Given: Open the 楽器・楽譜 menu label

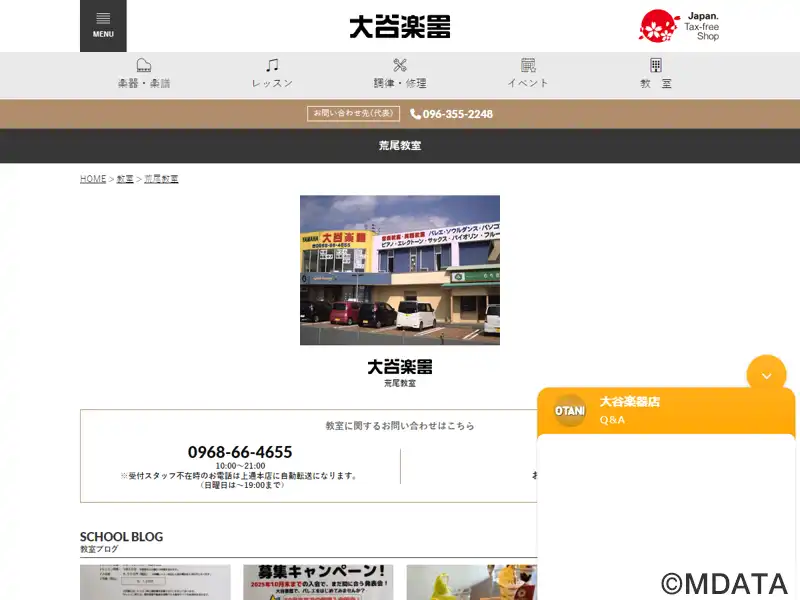Looking at the screenshot, I should pyautogui.click(x=144, y=83).
